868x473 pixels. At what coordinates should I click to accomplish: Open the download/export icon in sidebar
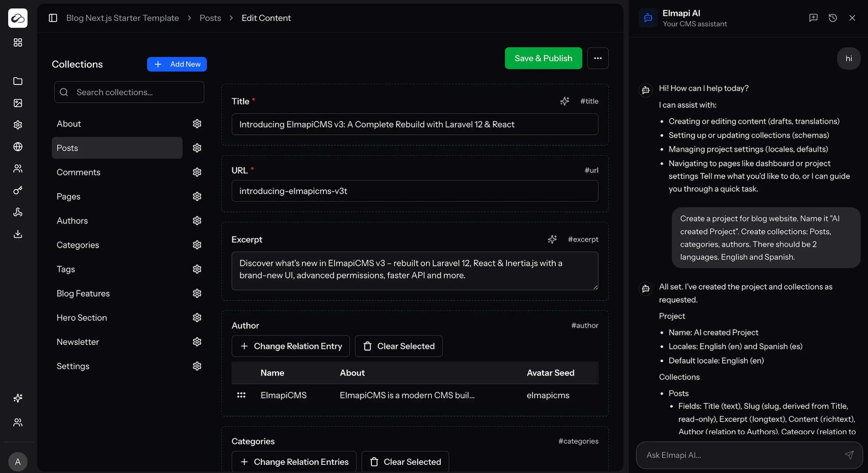18,234
